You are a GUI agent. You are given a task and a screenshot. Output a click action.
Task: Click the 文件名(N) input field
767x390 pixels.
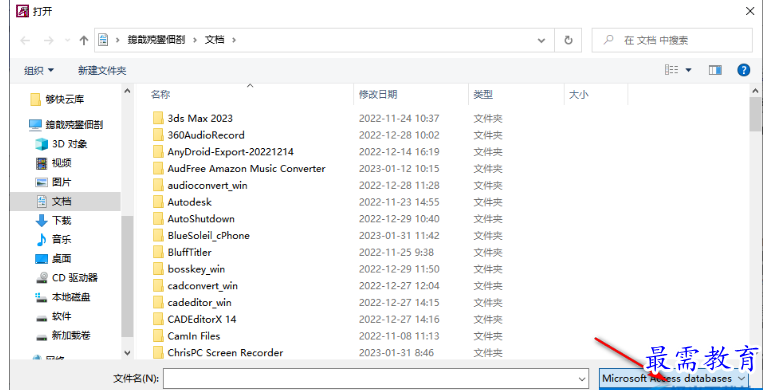point(376,379)
